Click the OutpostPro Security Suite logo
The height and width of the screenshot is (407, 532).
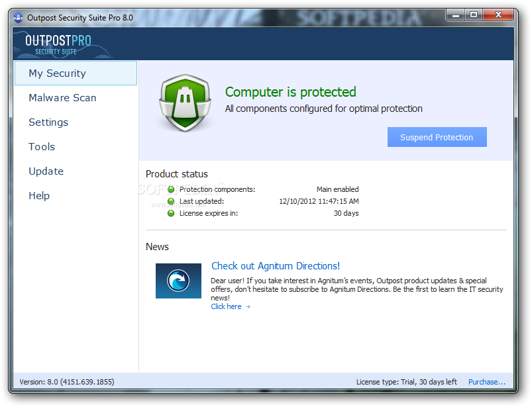[58, 44]
